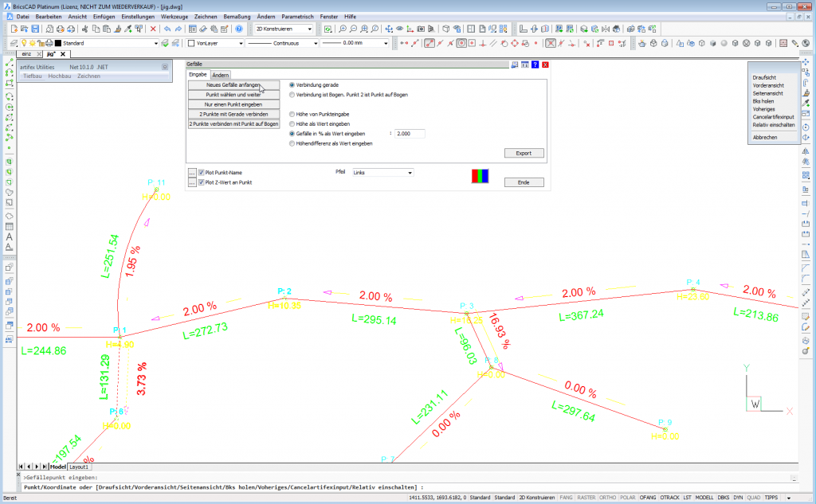This screenshot has width=816, height=504.
Task: Click the Export button
Action: click(x=524, y=153)
